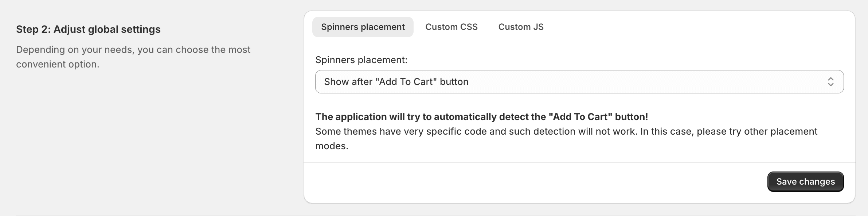Click empty gray area below the step description
Screen dimensions: 868x216
(x=146, y=139)
